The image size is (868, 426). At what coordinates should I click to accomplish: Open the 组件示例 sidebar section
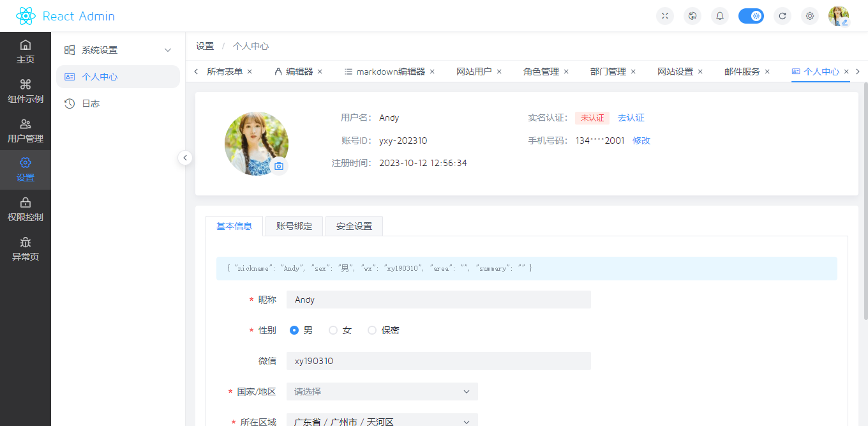26,91
